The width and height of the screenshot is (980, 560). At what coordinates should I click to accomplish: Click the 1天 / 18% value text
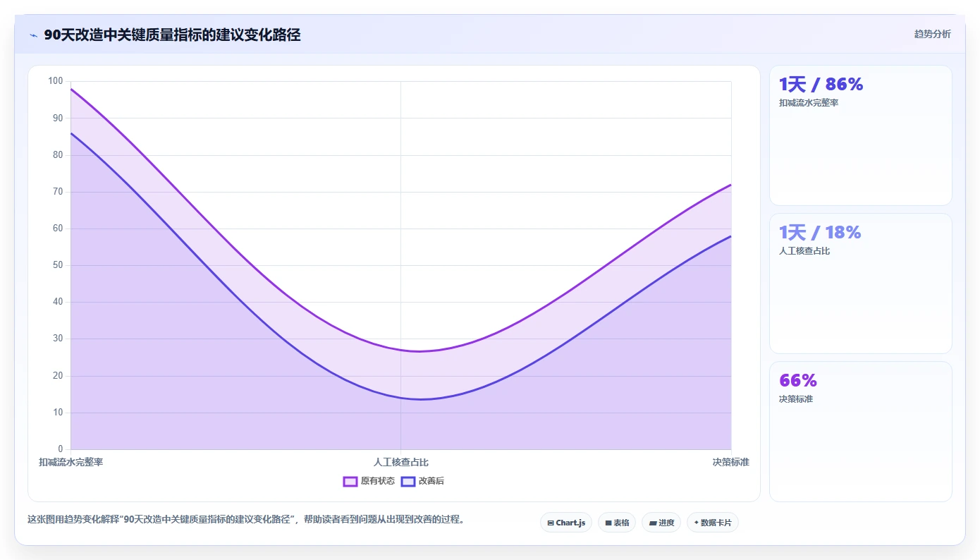pos(820,233)
